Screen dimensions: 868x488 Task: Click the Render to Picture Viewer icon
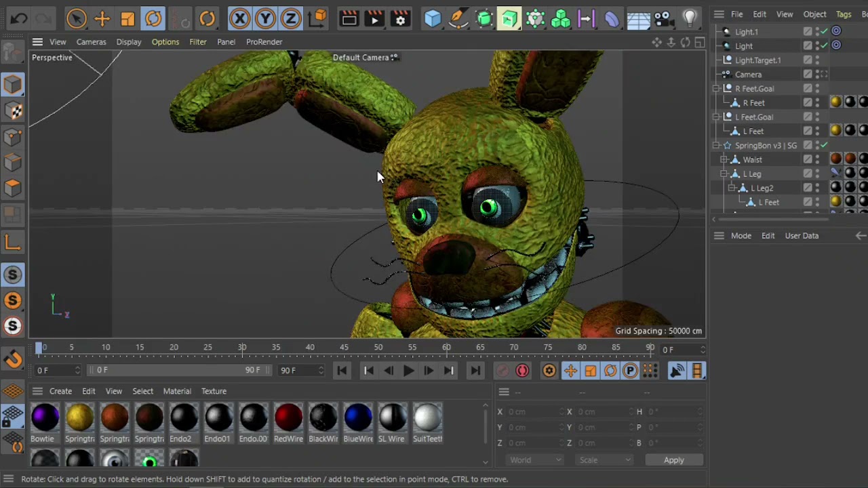click(374, 18)
